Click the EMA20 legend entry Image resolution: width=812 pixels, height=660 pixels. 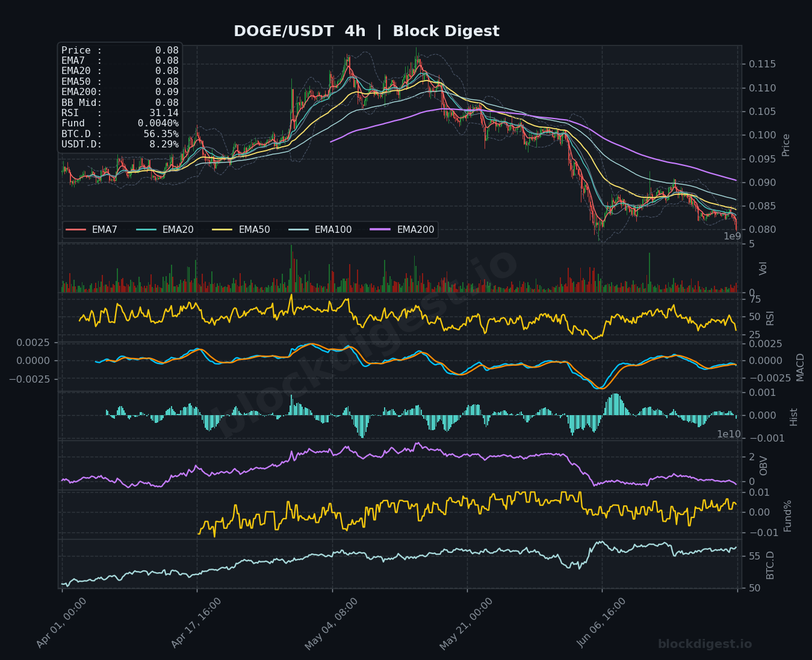[165, 229]
